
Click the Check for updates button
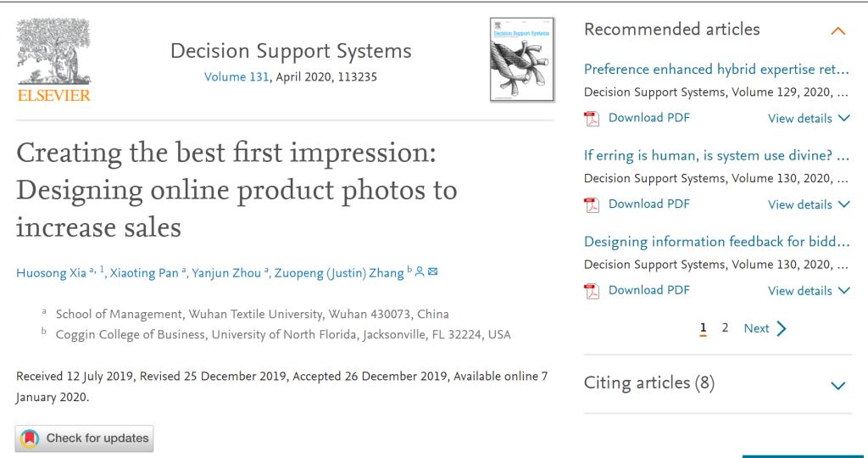pyautogui.click(x=85, y=438)
